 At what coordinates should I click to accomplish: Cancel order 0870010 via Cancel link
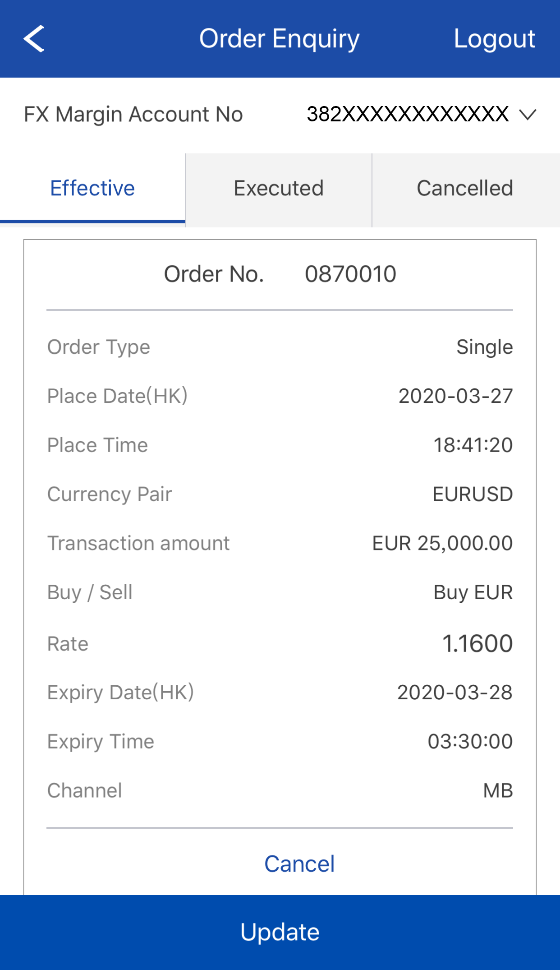pyautogui.click(x=299, y=864)
